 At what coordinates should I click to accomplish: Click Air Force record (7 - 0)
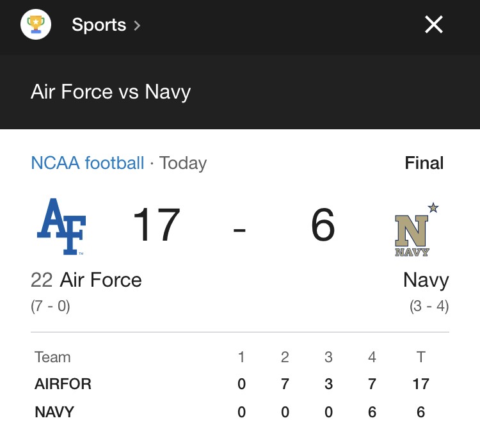click(51, 306)
